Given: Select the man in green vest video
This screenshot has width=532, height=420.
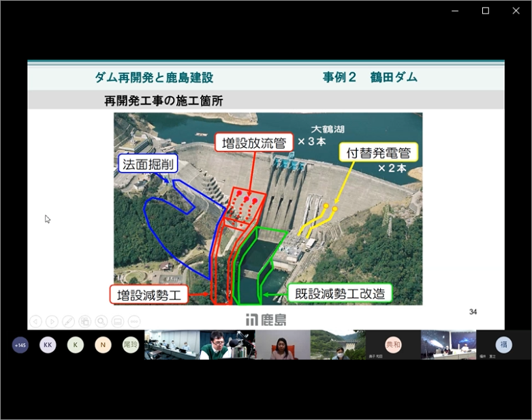Looking at the screenshot, I should (228, 345).
